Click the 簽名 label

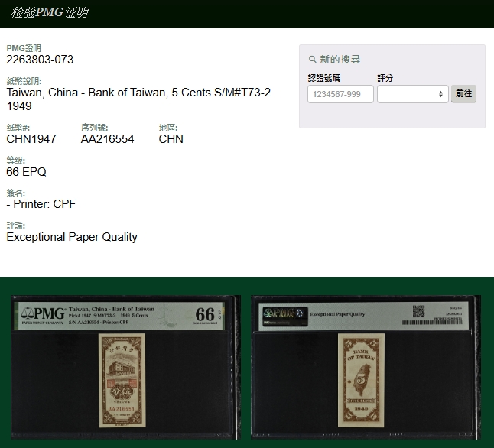[16, 193]
